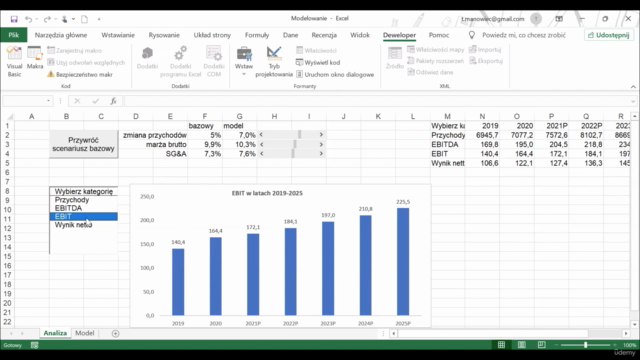
Task: Switch to Page Layout view in status bar
Action: 522,345
